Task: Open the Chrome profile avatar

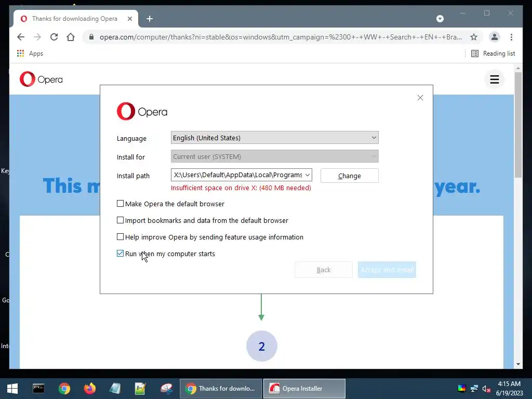Action: (x=495, y=37)
